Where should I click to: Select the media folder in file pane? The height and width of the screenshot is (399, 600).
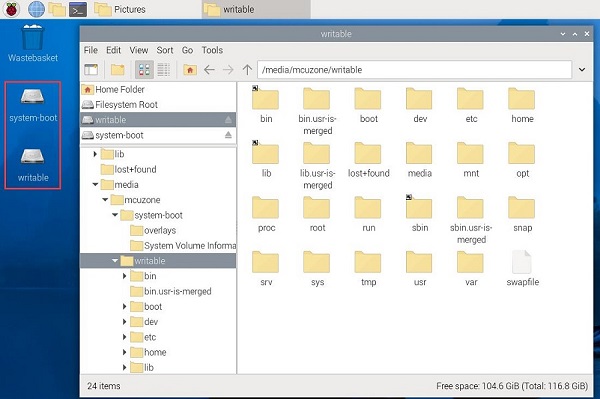click(x=419, y=160)
